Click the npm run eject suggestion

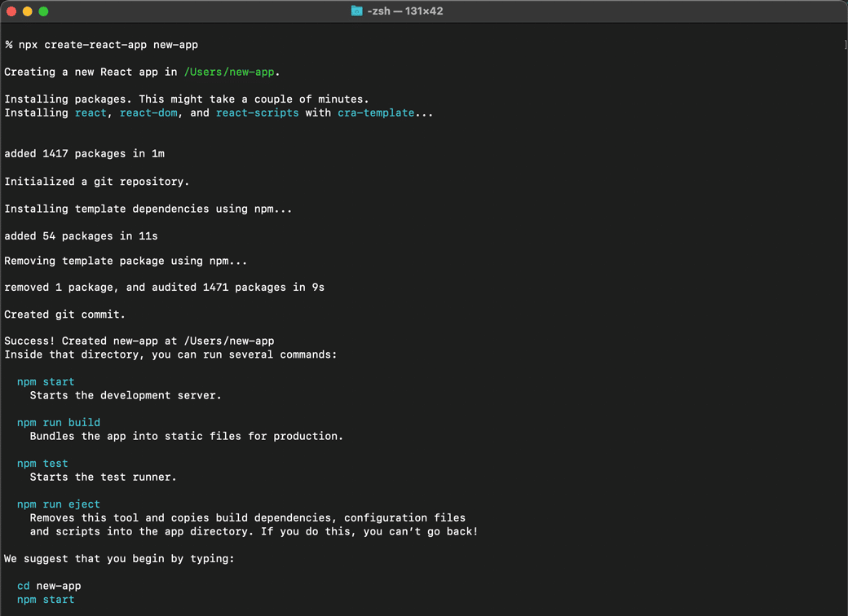pos(58,504)
